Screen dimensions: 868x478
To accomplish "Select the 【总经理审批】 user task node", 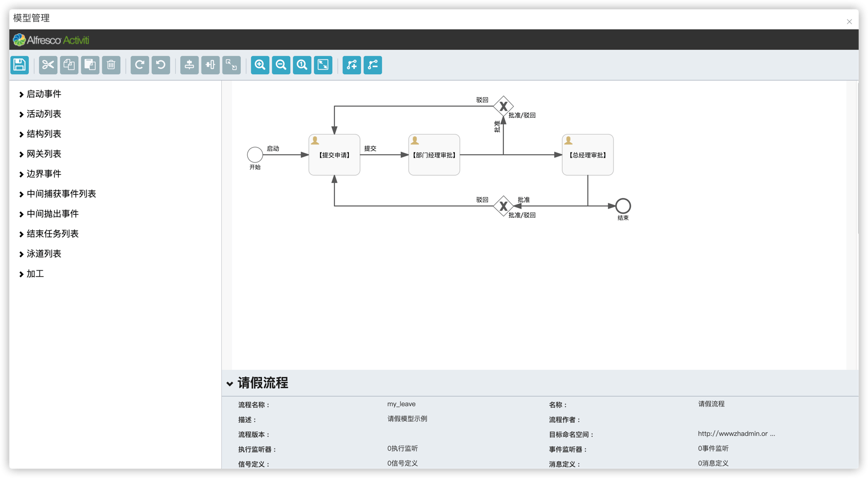I will [x=588, y=155].
